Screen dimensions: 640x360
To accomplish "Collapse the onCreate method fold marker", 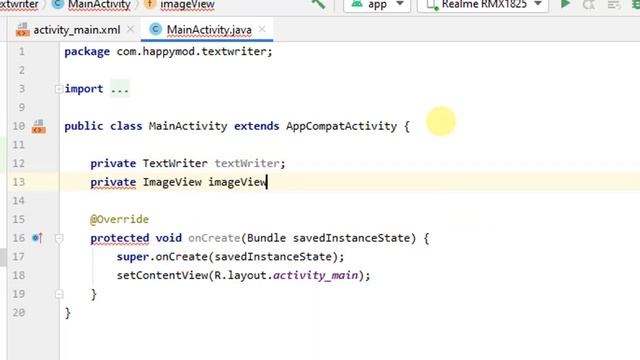I will [59, 238].
